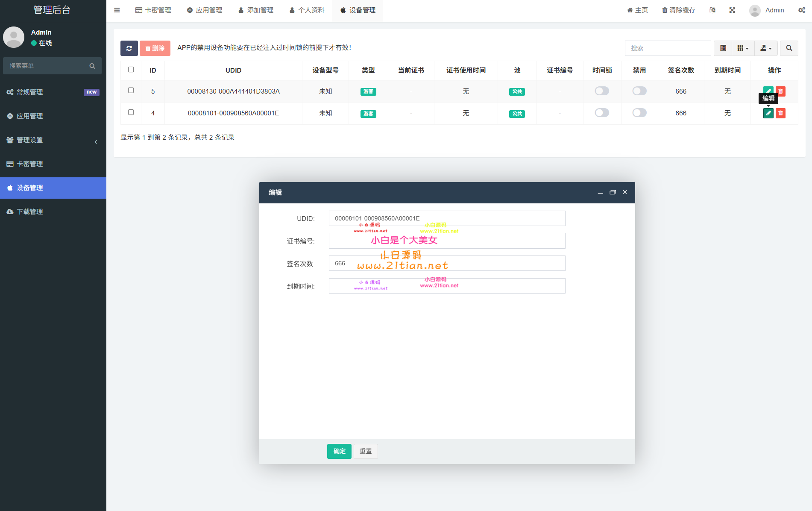Switch to the 应用管理 tab
The height and width of the screenshot is (511, 812).
coord(205,10)
